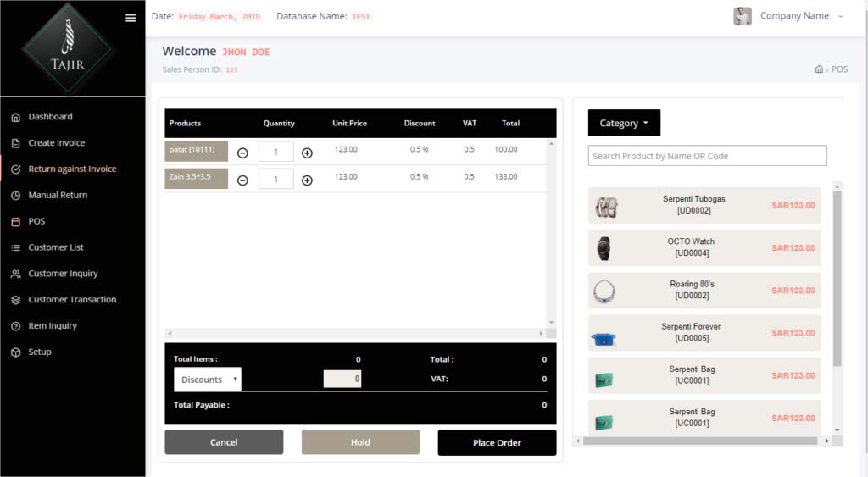Click the breadcrumb home icon
This screenshot has width=868, height=477.
pyautogui.click(x=819, y=69)
